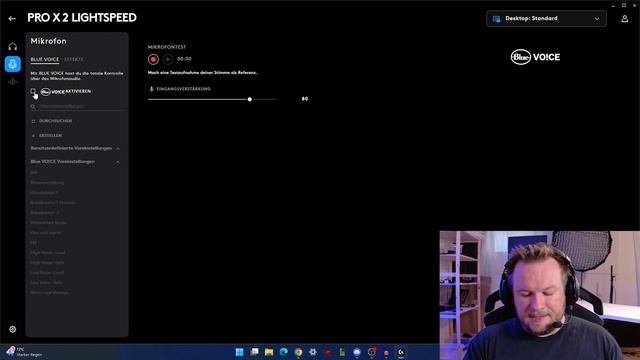Click the preset search field
This screenshot has width=640, height=360.
[77, 106]
